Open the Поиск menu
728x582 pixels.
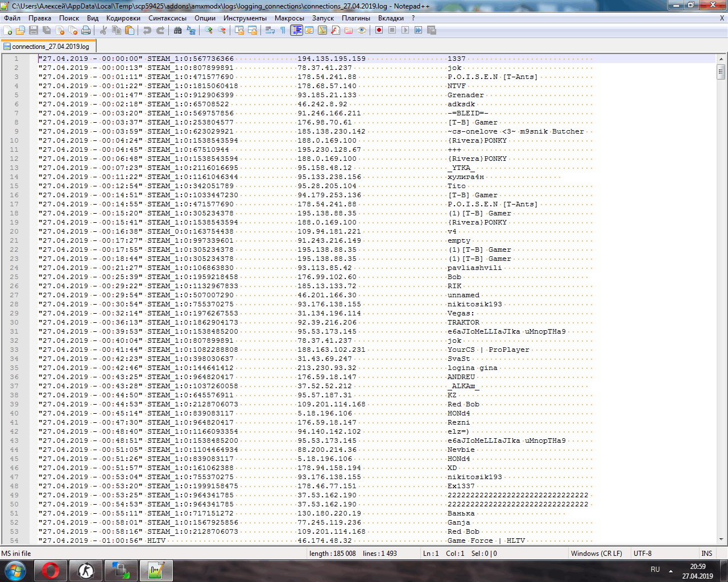pos(69,18)
